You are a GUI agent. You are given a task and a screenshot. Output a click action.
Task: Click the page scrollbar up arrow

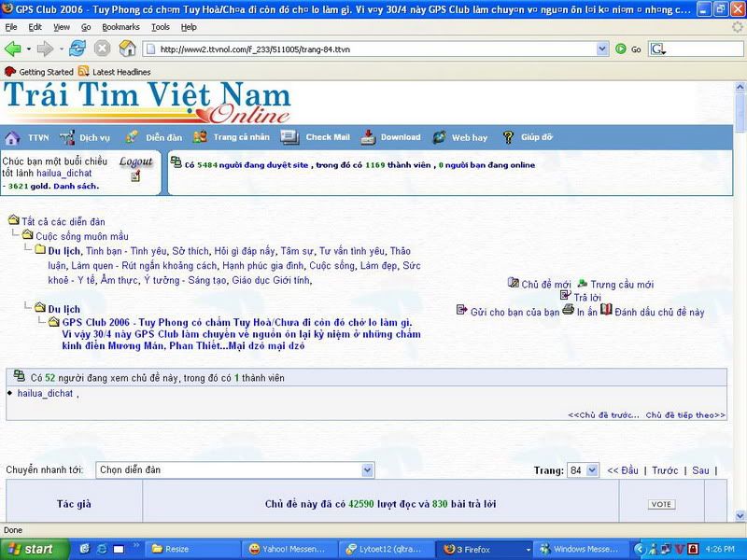pyautogui.click(x=740, y=87)
